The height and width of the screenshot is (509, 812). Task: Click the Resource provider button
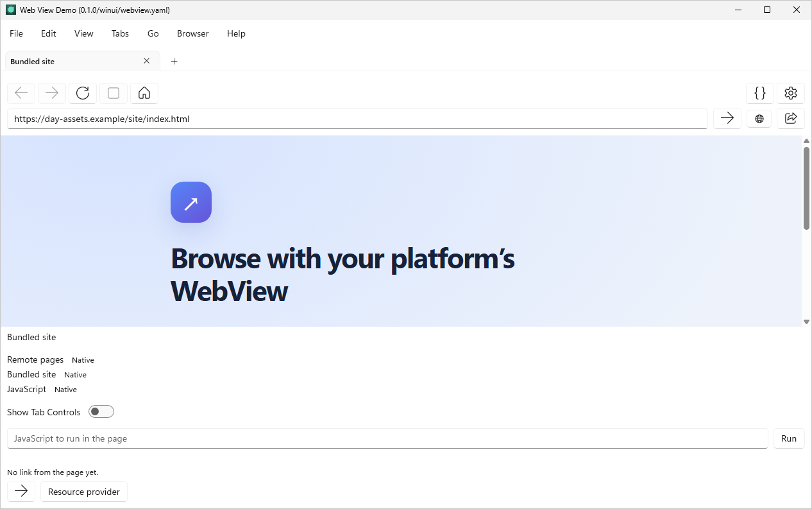84,492
